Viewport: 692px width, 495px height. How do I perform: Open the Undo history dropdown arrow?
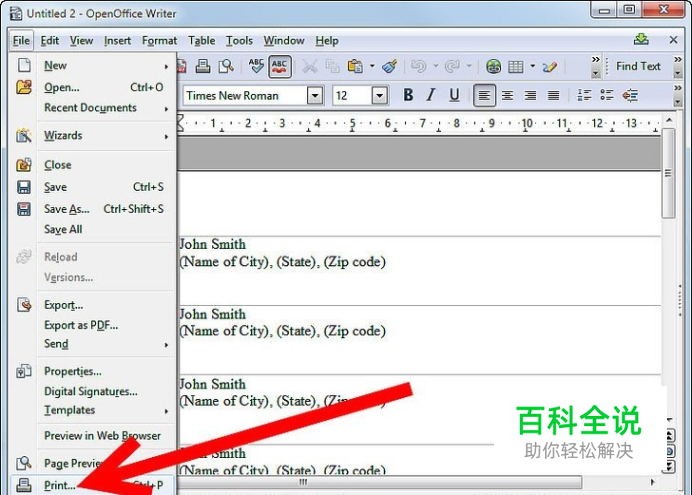(x=436, y=66)
